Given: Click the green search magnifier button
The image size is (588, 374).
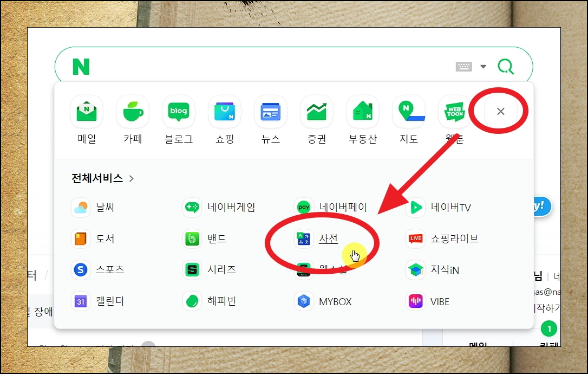Looking at the screenshot, I should (506, 67).
